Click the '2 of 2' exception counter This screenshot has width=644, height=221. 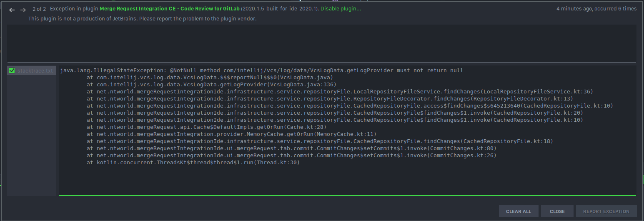[39, 9]
